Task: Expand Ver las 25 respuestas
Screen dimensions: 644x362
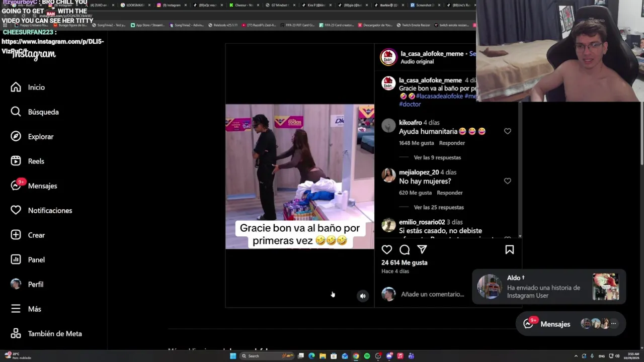Action: 439,207
